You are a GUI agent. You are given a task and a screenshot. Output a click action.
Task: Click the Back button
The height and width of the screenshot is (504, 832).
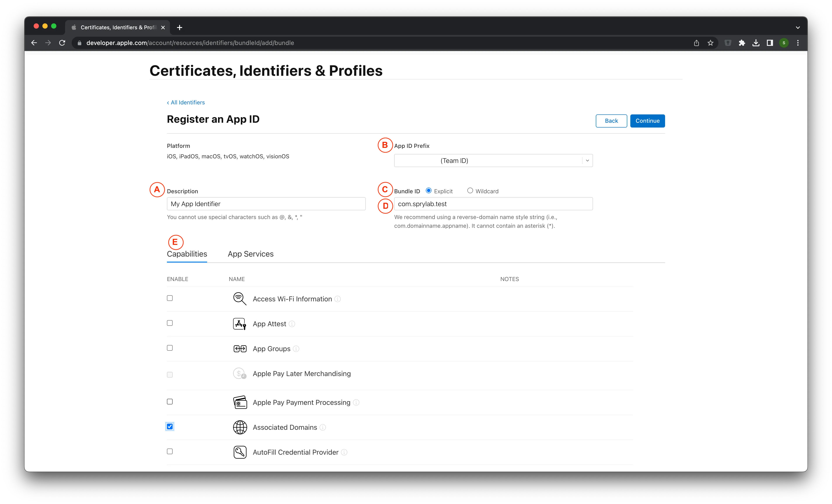(x=611, y=121)
